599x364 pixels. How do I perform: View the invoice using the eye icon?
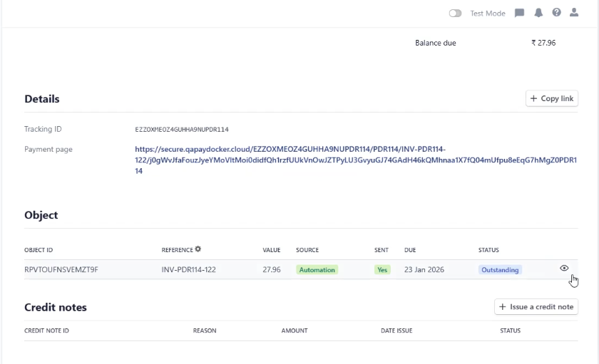pyautogui.click(x=564, y=269)
